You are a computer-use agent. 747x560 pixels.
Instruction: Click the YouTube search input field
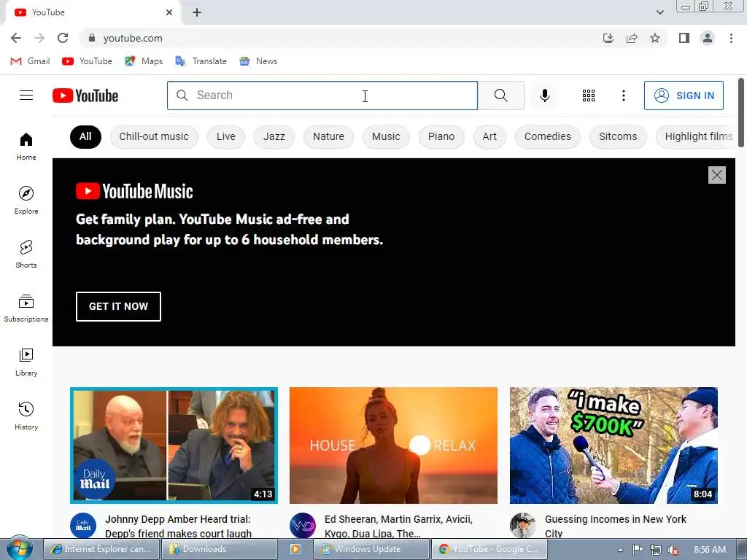[322, 96]
